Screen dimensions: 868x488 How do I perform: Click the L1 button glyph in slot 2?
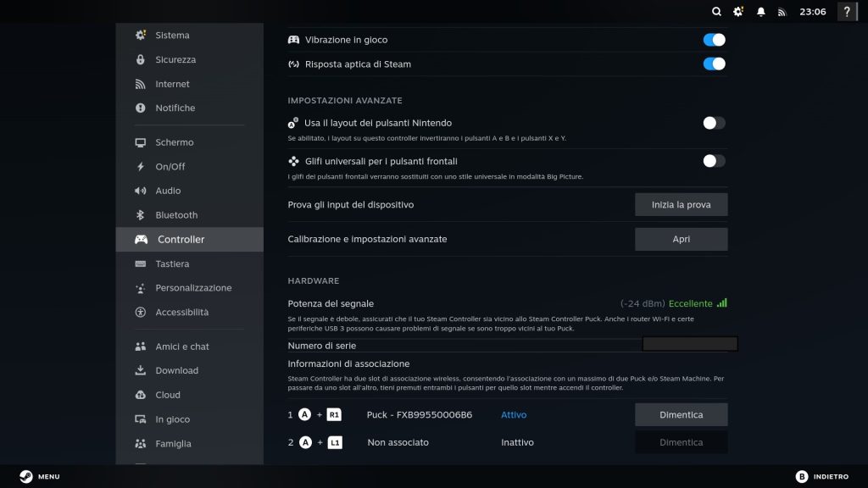[x=335, y=442]
